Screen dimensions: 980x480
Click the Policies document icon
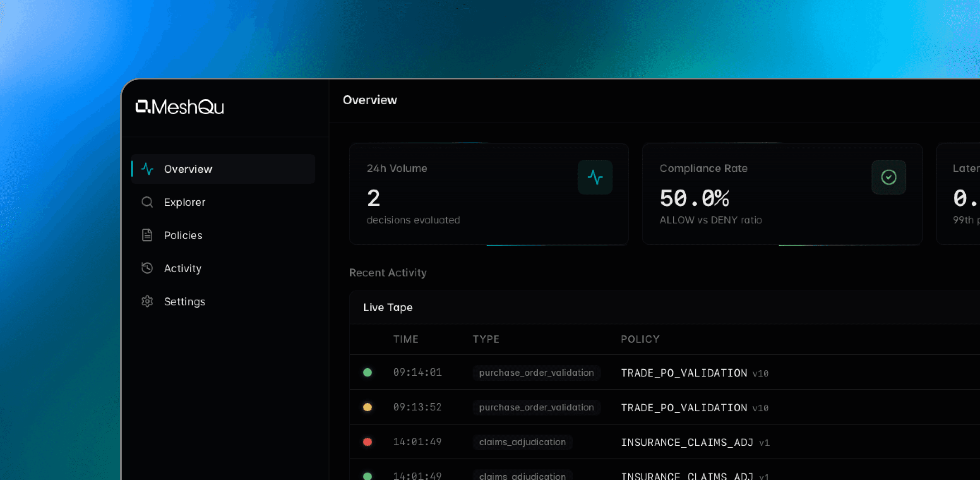coord(147,235)
